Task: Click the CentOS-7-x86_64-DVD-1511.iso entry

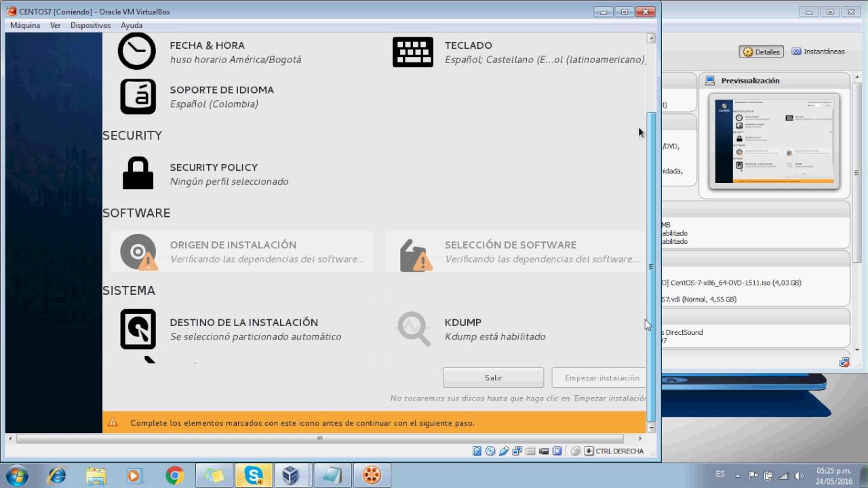Action: [735, 283]
